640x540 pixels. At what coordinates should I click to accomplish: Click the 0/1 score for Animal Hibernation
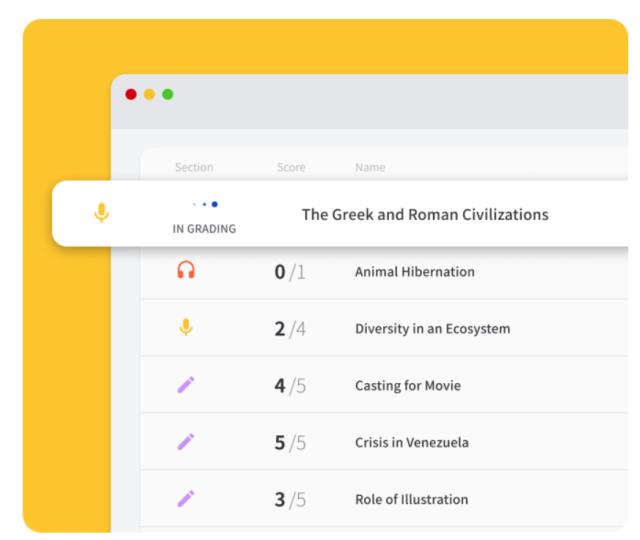click(x=290, y=272)
